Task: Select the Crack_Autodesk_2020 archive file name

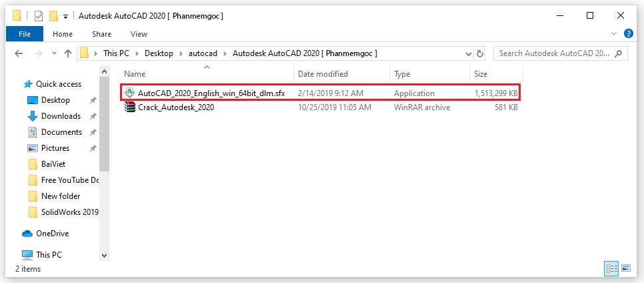Action: click(176, 107)
